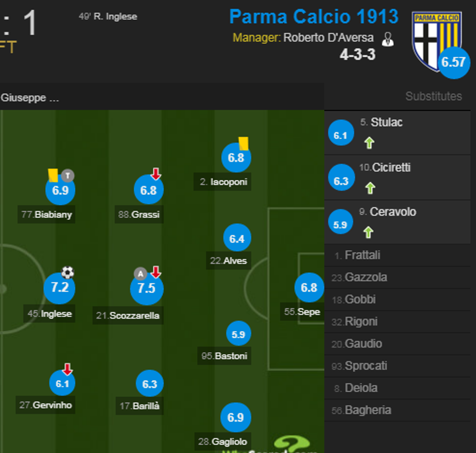The width and height of the screenshot is (476, 453).
Task: Click the green sub-on arrow under Stulac
Action: tap(370, 143)
